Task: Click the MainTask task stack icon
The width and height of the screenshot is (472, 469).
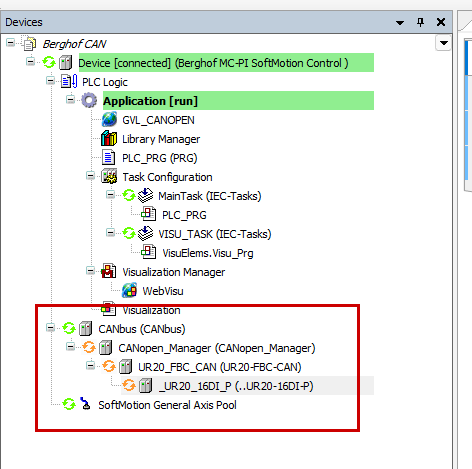Action: [145, 196]
